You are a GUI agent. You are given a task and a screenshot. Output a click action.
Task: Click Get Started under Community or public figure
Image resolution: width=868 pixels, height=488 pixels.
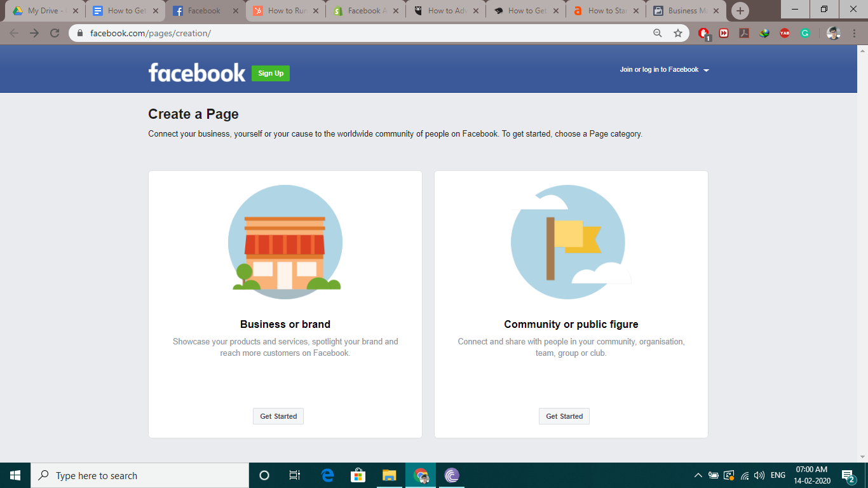pyautogui.click(x=564, y=416)
